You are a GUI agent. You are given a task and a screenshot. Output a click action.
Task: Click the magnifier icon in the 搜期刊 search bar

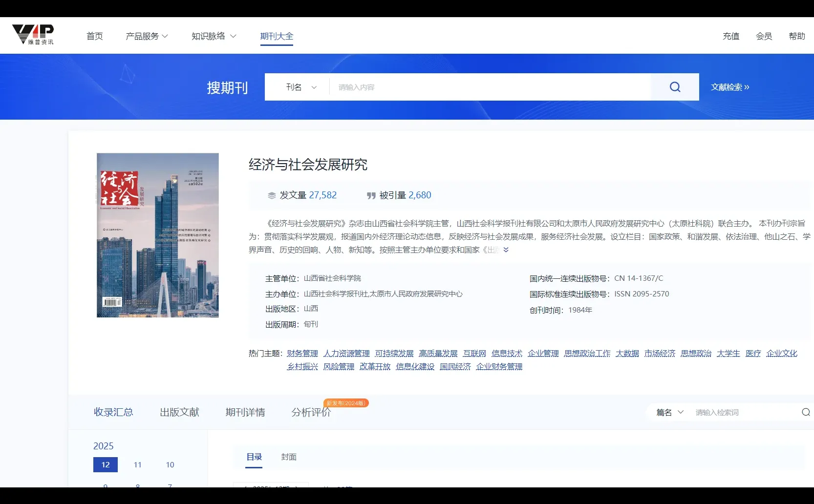click(675, 86)
